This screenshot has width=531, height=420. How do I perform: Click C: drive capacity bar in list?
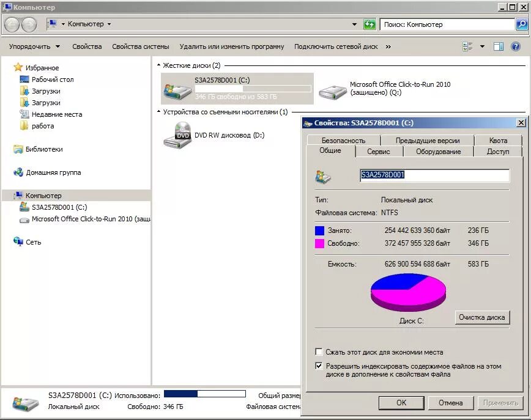(253, 89)
